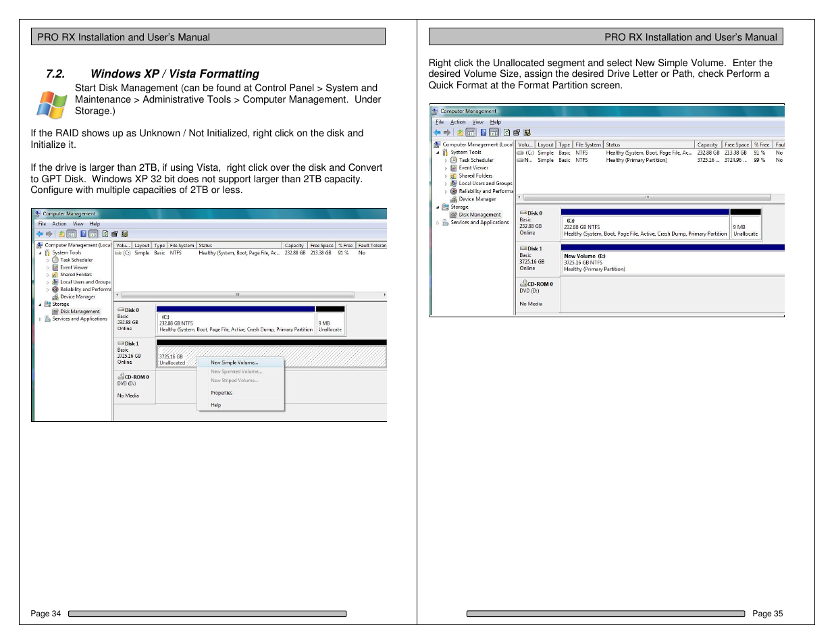Sort by Free Space column in page 35 screenshot
834x644 pixels.
[737, 144]
